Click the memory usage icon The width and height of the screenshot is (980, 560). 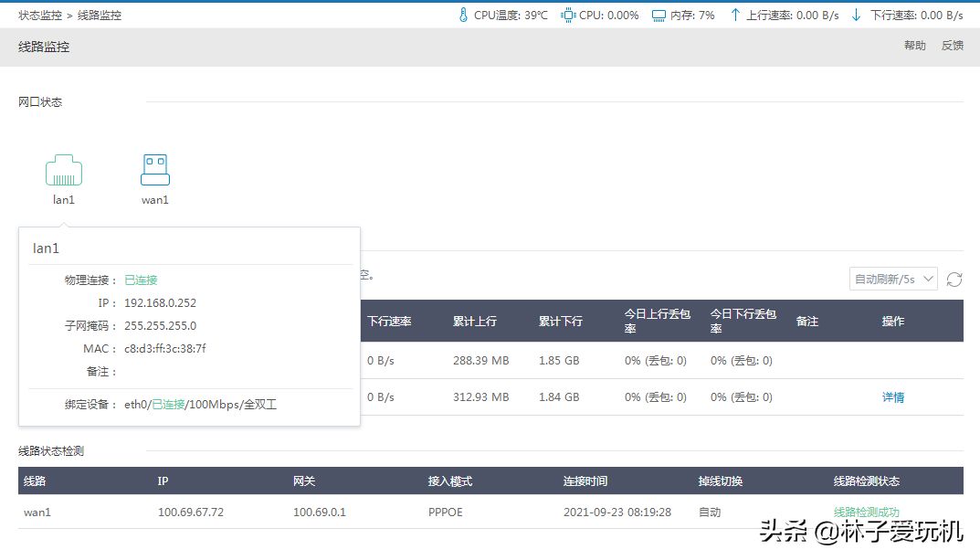(659, 16)
